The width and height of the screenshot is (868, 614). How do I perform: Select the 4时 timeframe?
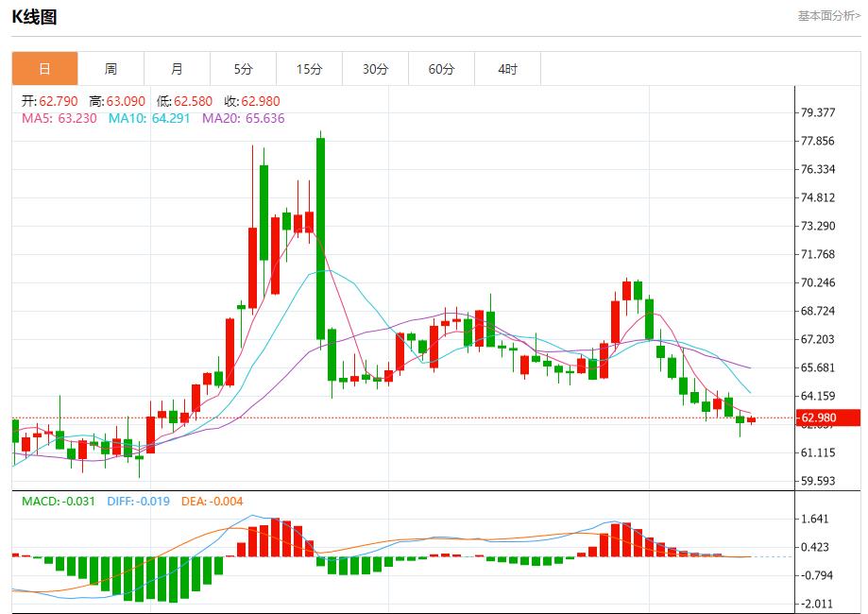506,68
